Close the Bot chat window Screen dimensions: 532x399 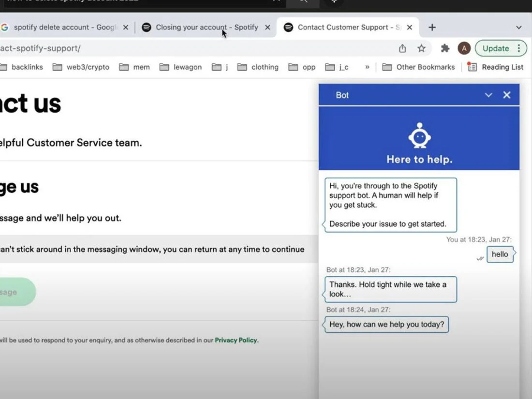click(506, 95)
